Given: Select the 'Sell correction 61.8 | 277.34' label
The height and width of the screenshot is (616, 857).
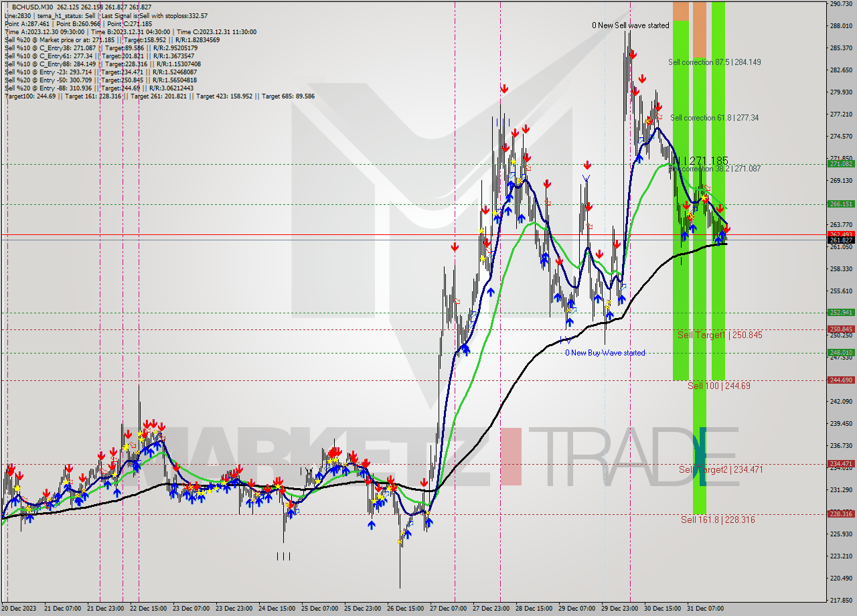Looking at the screenshot, I should (714, 118).
